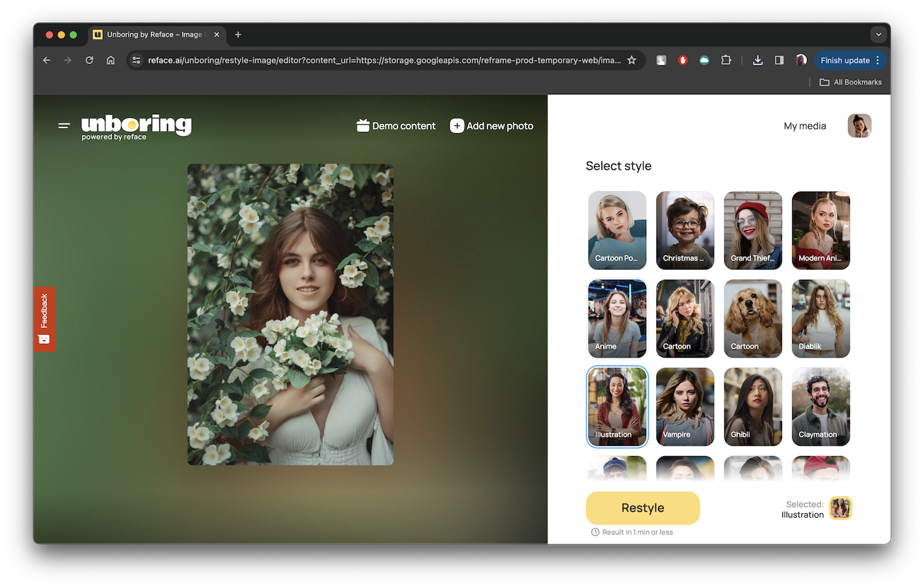Open Demo content
Viewport: 924px width, 588px height.
tap(396, 126)
